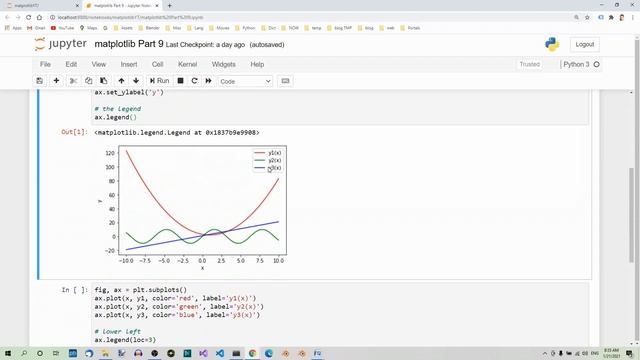Screen dimensions: 640x360
Task: Open the Help menu
Action: pos(257,64)
